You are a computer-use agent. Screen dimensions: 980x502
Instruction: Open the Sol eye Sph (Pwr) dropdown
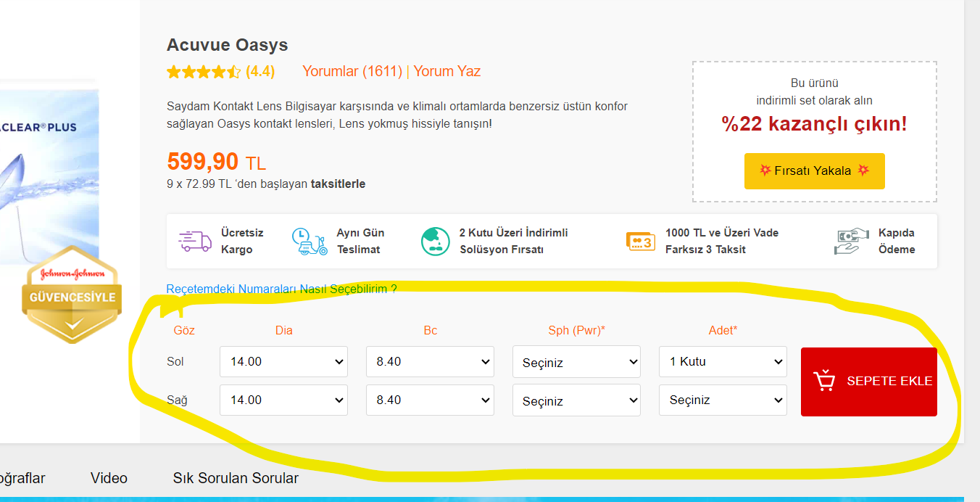[576, 361]
